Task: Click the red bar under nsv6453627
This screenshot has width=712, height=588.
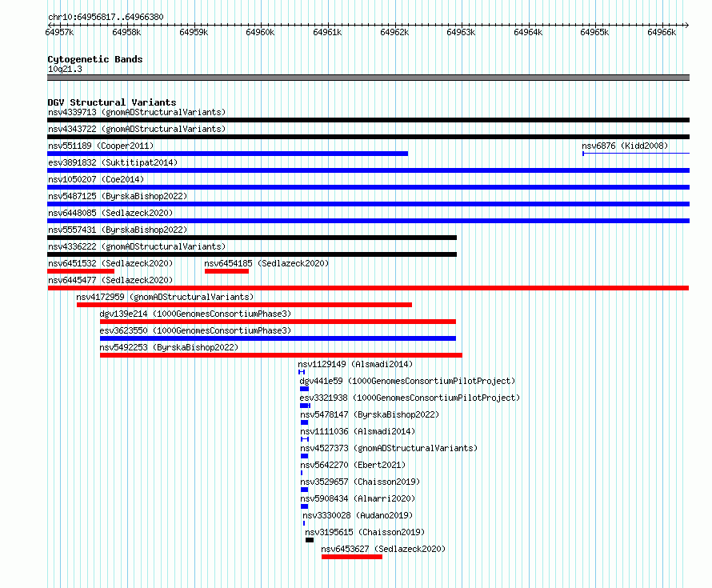Action: point(352,557)
